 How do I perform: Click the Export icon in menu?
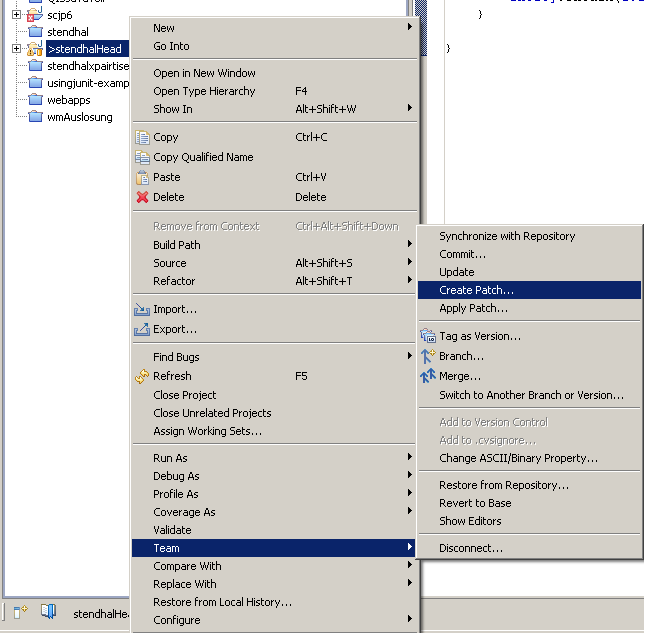point(142,329)
